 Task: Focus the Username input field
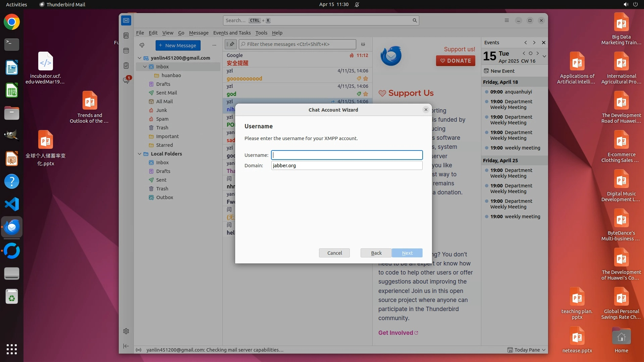coord(346,155)
